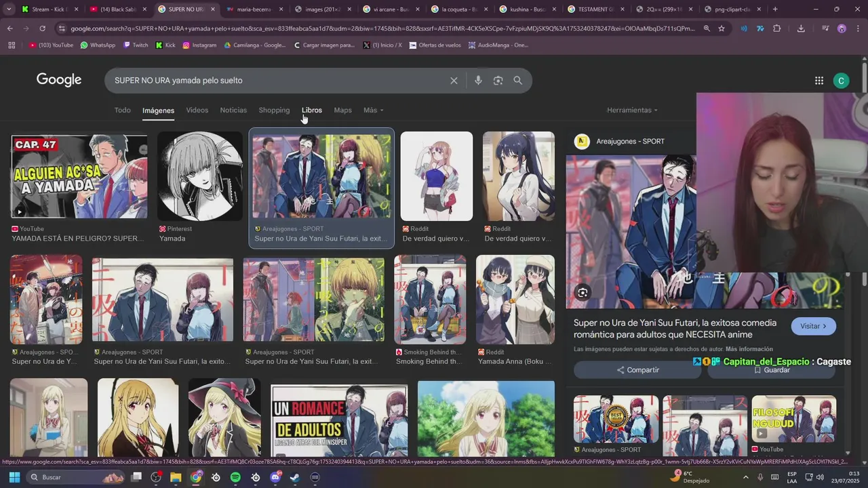Image resolution: width=868 pixels, height=488 pixels.
Task: Open the Twitch bookmark
Action: [135, 45]
